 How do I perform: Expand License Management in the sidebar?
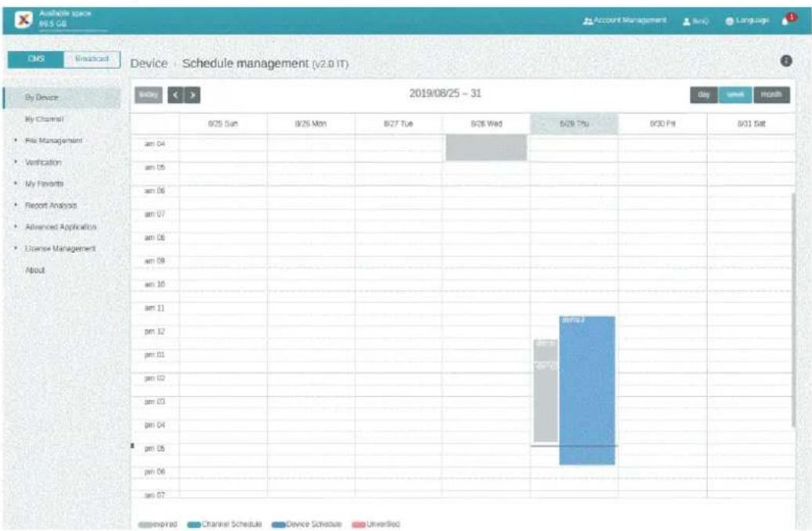pos(60,249)
